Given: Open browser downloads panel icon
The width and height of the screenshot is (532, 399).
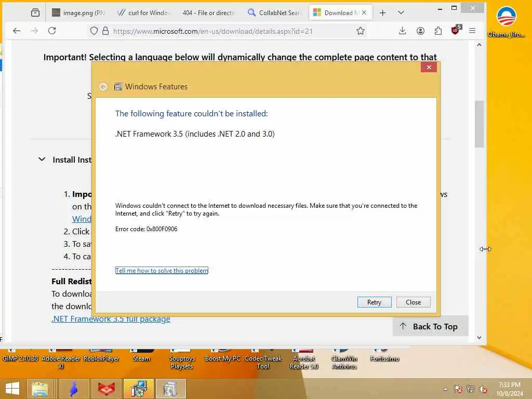Looking at the screenshot, I should pos(403,31).
